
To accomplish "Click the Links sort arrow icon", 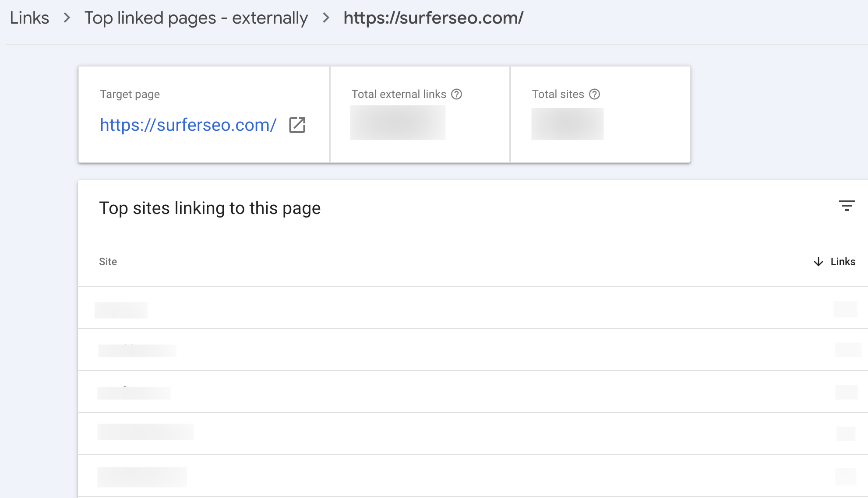I will [x=818, y=262].
